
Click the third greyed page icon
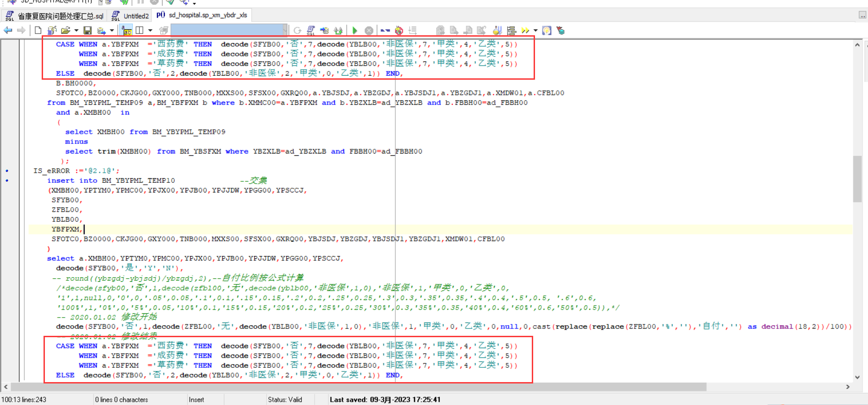pos(468,30)
